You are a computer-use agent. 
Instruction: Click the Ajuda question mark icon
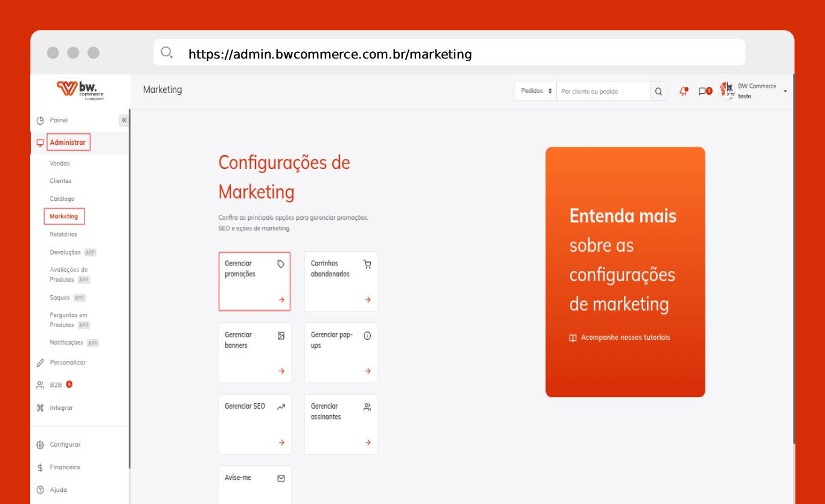[40, 490]
